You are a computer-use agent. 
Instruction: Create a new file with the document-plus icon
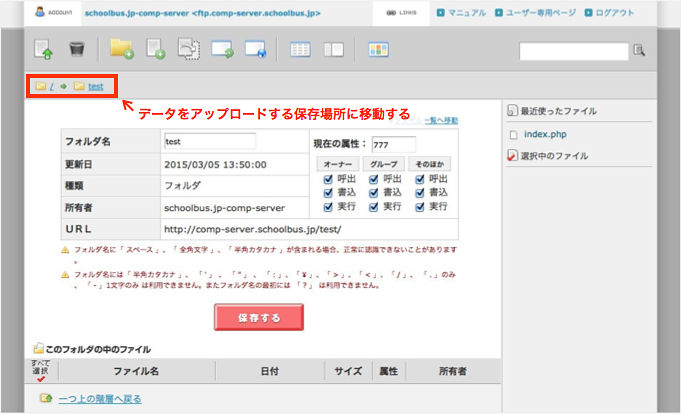[x=155, y=49]
